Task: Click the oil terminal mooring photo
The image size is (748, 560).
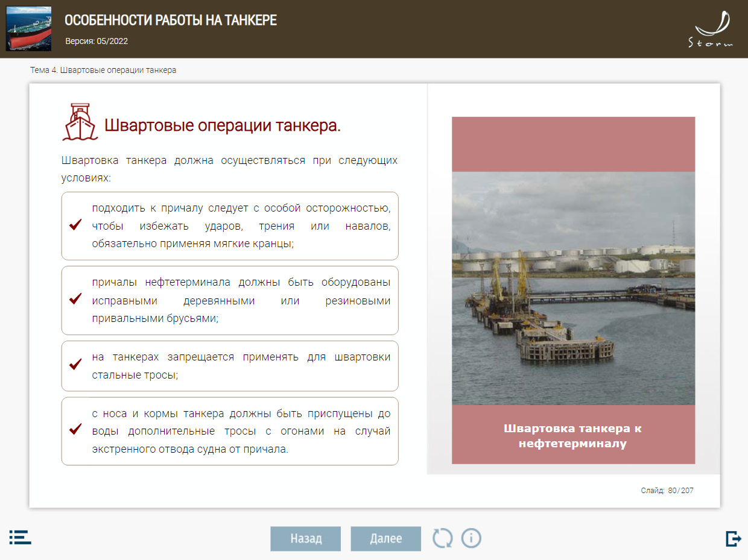Action: pyautogui.click(x=573, y=288)
